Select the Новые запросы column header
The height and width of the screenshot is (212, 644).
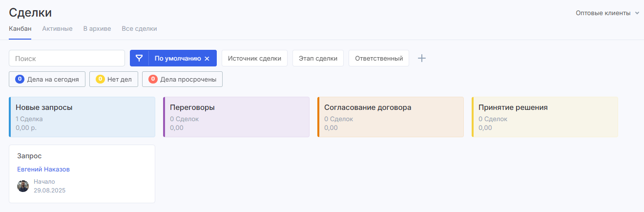coord(44,107)
